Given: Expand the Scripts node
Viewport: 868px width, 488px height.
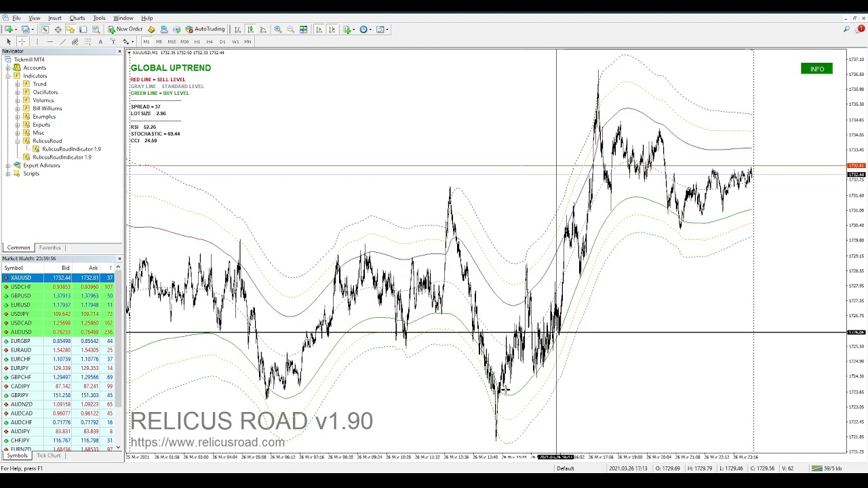Looking at the screenshot, I should point(8,174).
